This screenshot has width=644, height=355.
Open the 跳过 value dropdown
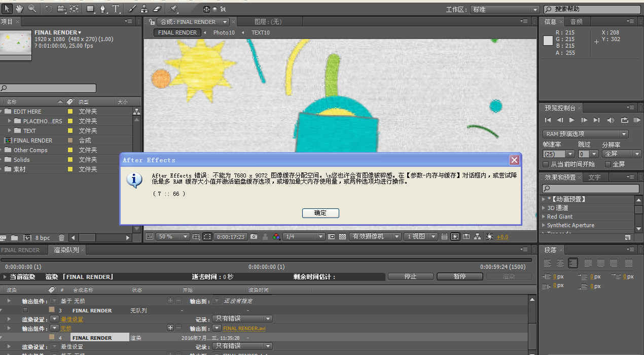pyautogui.click(x=588, y=154)
